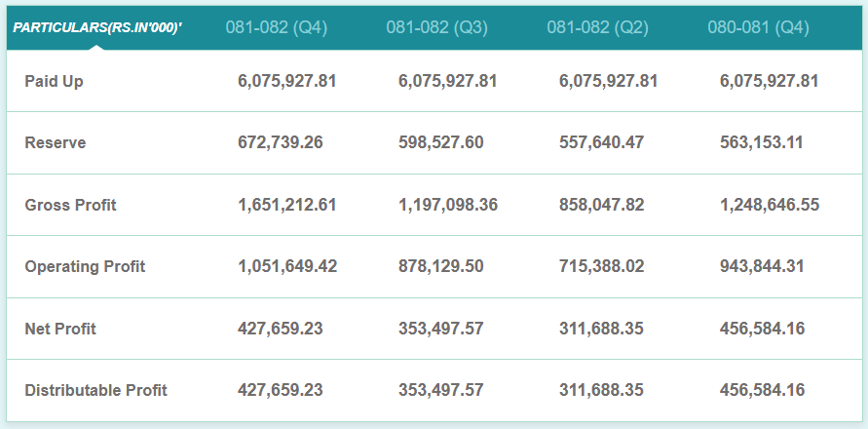Click the 080-081 (Q4) column header
The image size is (868, 429).
tap(758, 27)
